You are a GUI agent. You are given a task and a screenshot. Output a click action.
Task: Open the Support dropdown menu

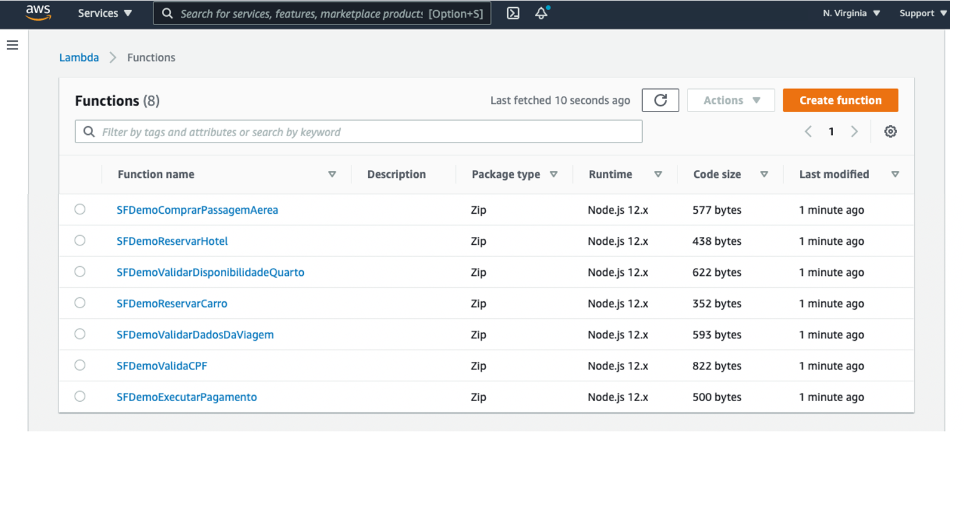click(x=923, y=13)
